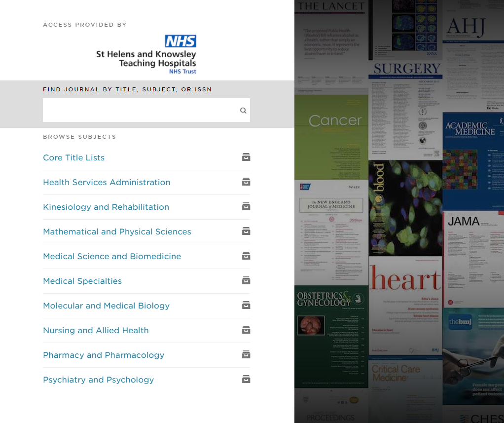
Task: Browse Psychiatry and Psychology journals
Action: (98, 380)
